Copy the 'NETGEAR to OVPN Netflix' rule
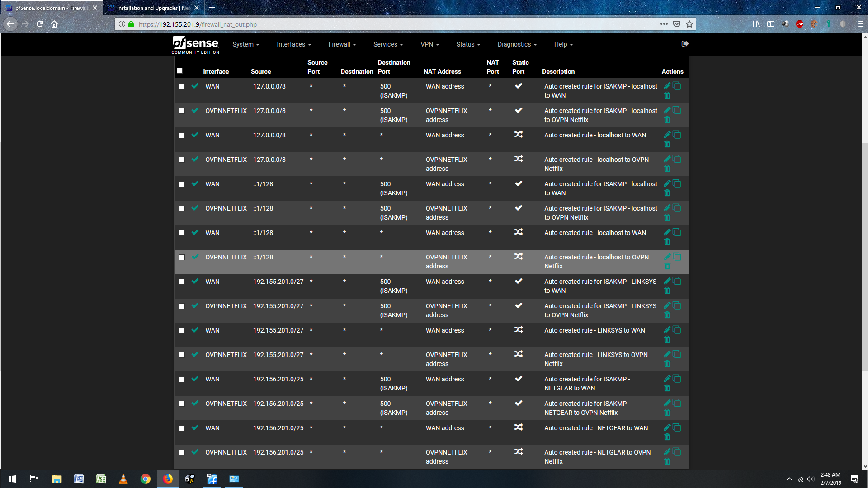Image resolution: width=868 pixels, height=488 pixels. (x=677, y=452)
